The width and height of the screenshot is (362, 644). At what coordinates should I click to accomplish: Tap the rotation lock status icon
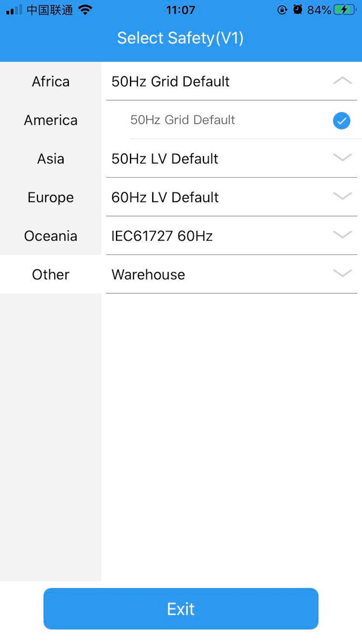click(282, 10)
